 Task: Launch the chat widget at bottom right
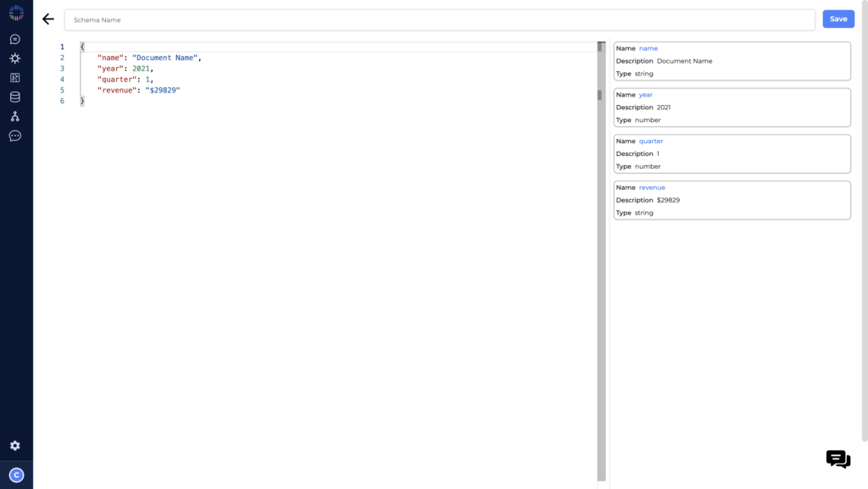point(837,458)
